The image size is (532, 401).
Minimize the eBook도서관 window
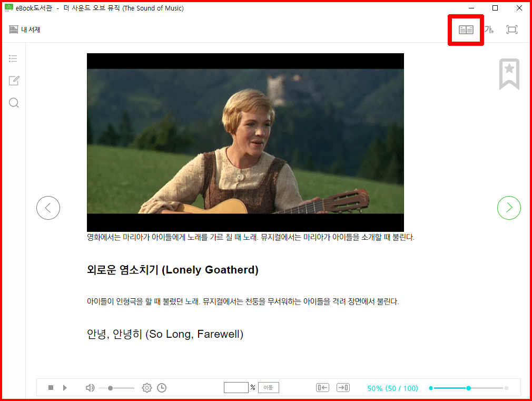click(x=471, y=8)
